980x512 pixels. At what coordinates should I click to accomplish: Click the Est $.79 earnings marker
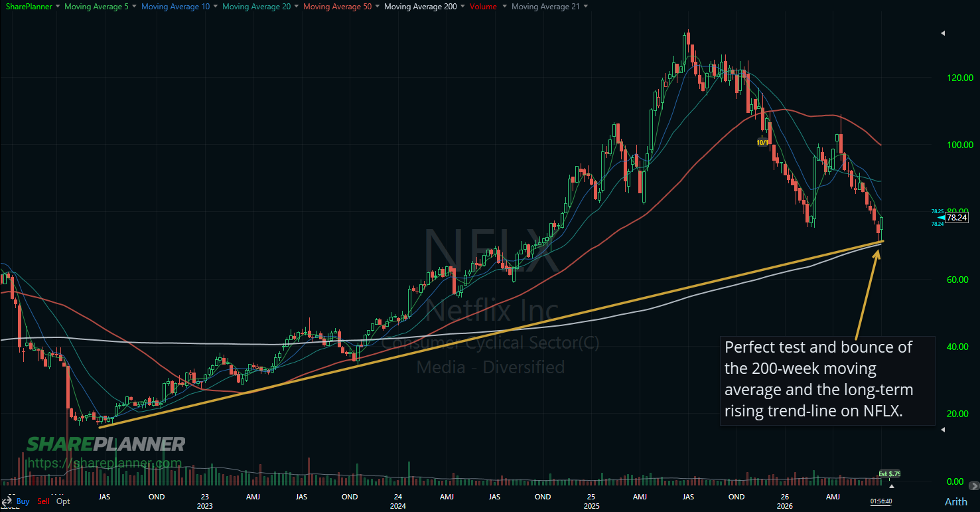tap(890, 474)
